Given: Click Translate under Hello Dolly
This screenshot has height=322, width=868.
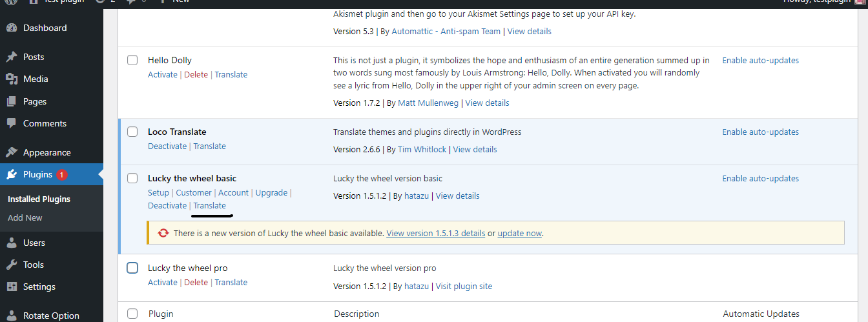Looking at the screenshot, I should click(x=231, y=74).
